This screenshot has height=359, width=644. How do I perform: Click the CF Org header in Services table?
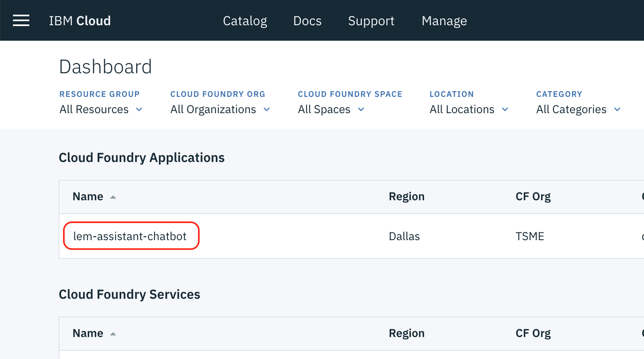pyautogui.click(x=533, y=333)
